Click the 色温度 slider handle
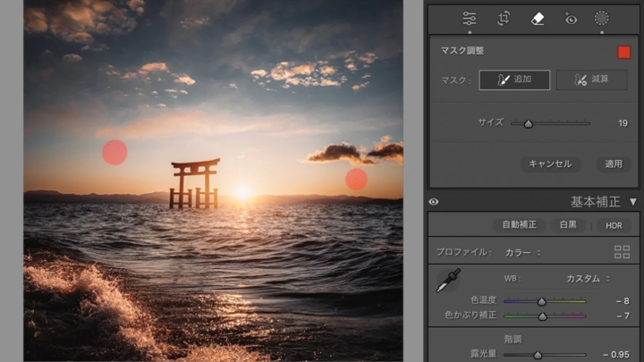The image size is (644, 362). coord(542,302)
